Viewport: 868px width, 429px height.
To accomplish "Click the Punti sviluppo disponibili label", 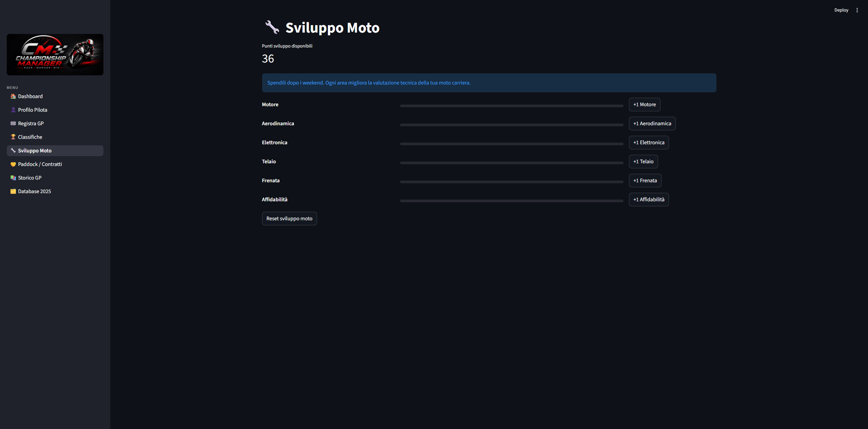I will click(287, 46).
